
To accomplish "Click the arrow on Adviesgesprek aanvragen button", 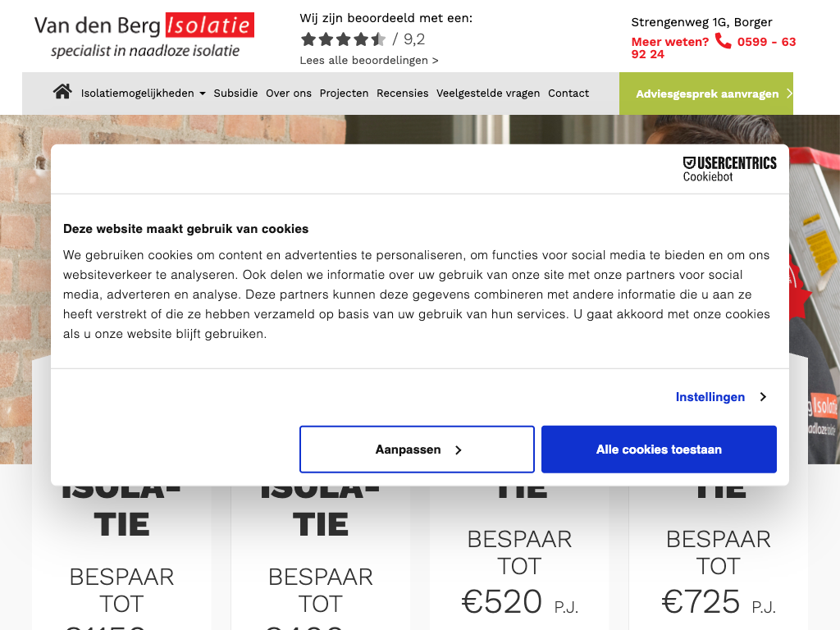I will click(x=788, y=94).
